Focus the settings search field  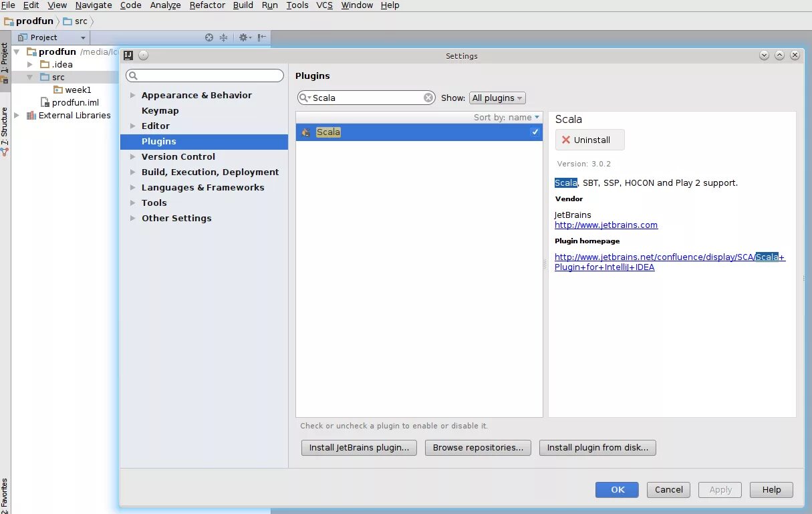coord(205,76)
